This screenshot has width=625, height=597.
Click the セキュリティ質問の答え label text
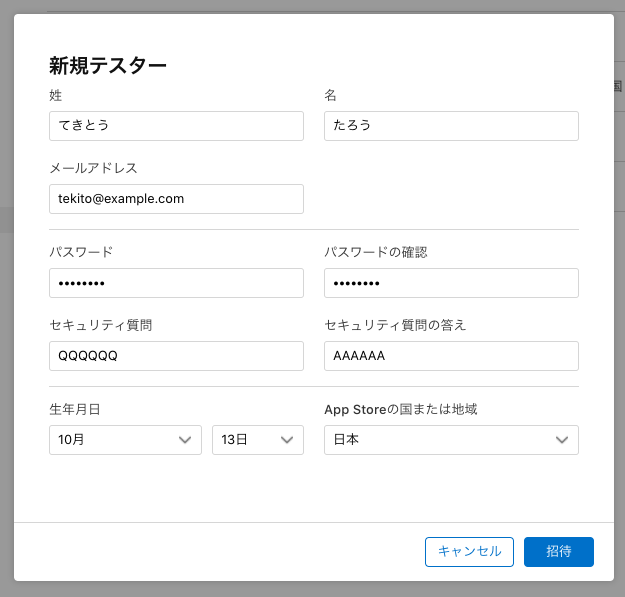pos(395,325)
